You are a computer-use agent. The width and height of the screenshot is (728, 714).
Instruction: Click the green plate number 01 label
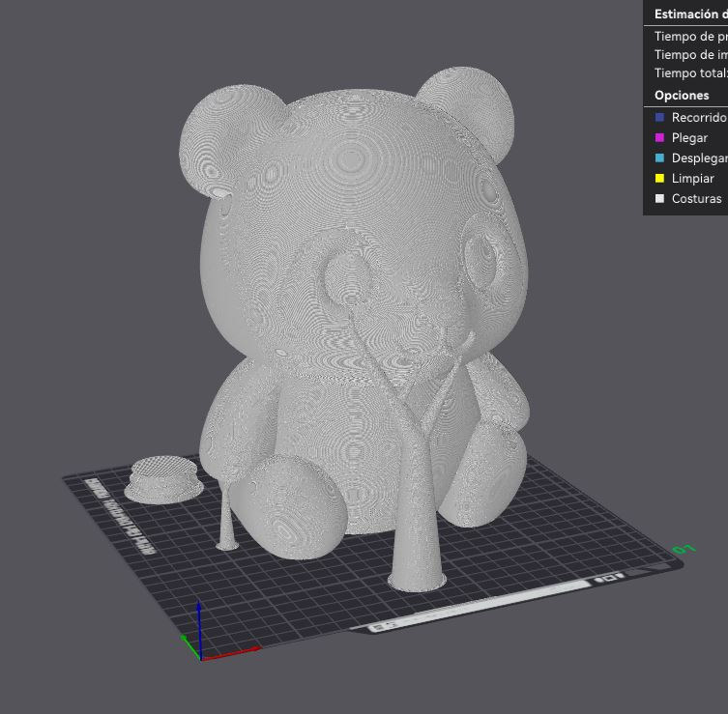coord(684,550)
